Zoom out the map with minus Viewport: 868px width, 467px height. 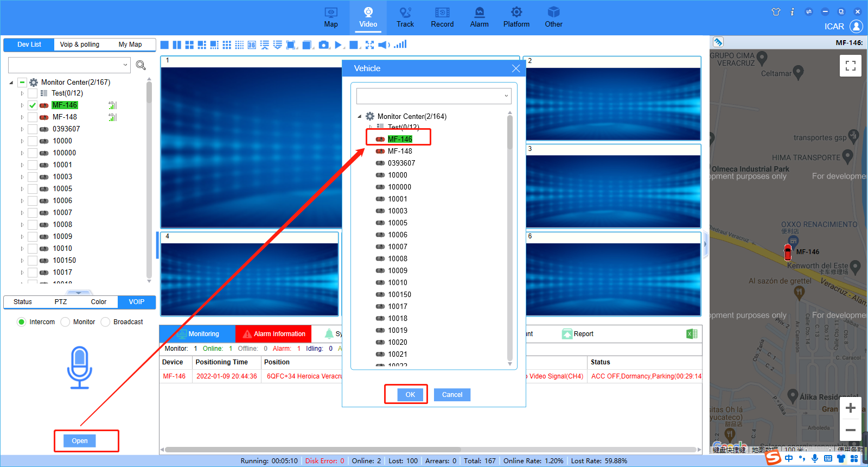(x=851, y=430)
